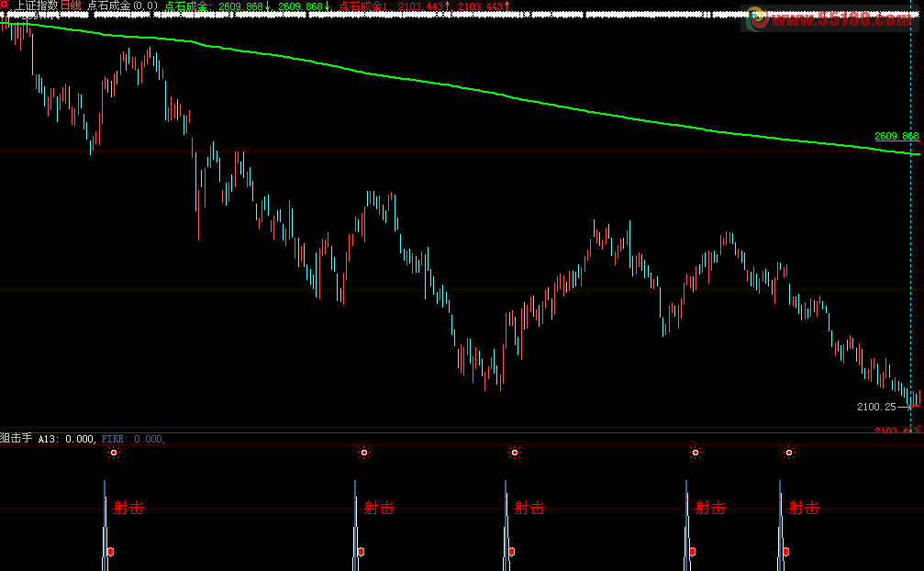924x571 pixels.
Task: Click the fifth sun signal icon from left
Action: [x=789, y=453]
